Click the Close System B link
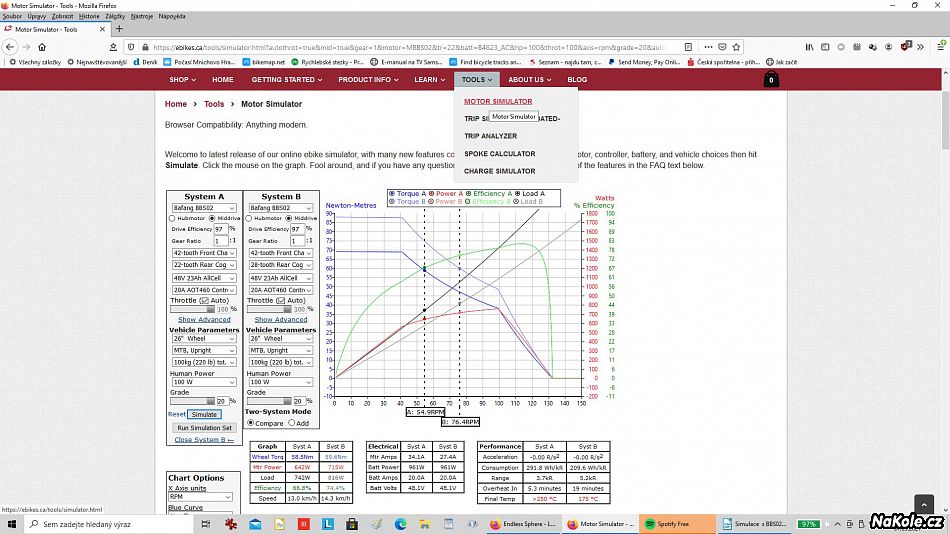The width and height of the screenshot is (950, 534). click(204, 440)
